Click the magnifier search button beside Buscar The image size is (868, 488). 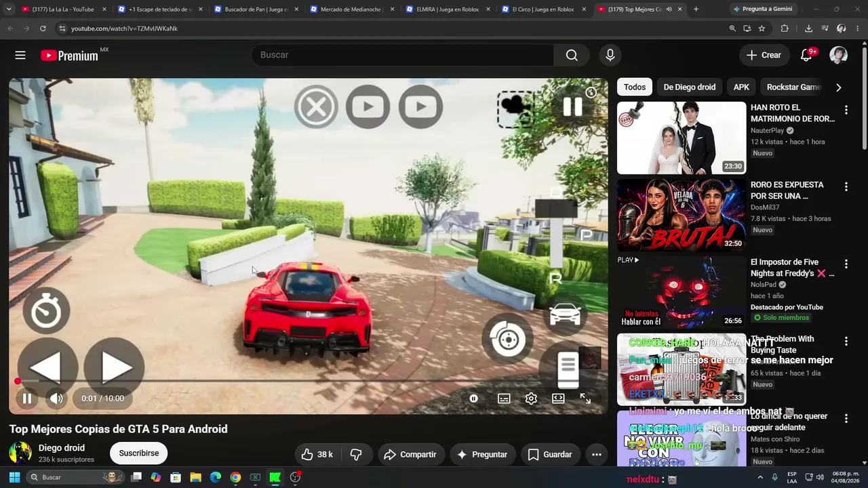point(572,55)
